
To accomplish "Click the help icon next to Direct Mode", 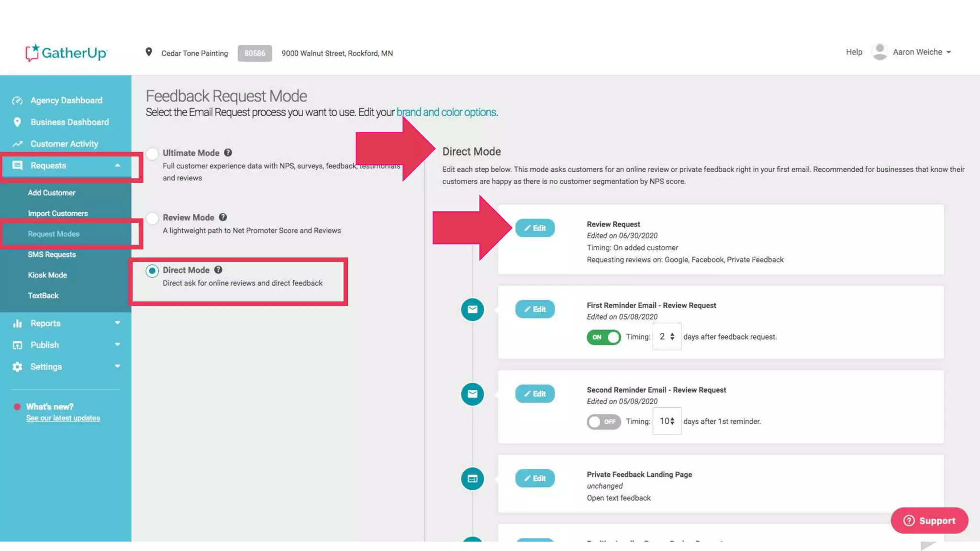I will (x=218, y=270).
